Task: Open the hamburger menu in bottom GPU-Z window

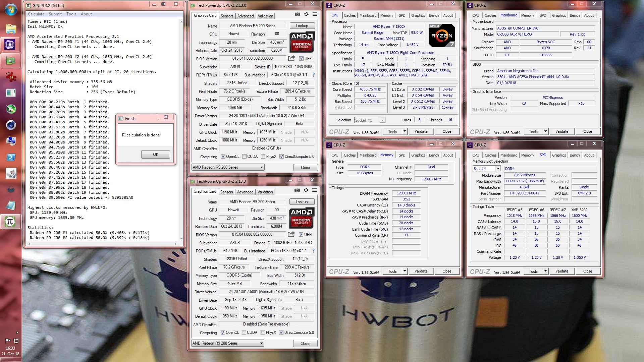Action: point(314,190)
